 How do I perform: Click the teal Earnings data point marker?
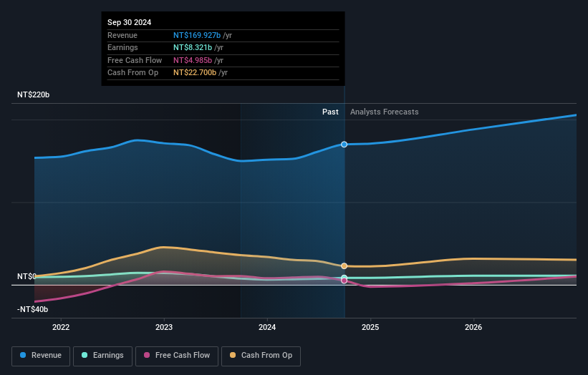pyautogui.click(x=344, y=278)
